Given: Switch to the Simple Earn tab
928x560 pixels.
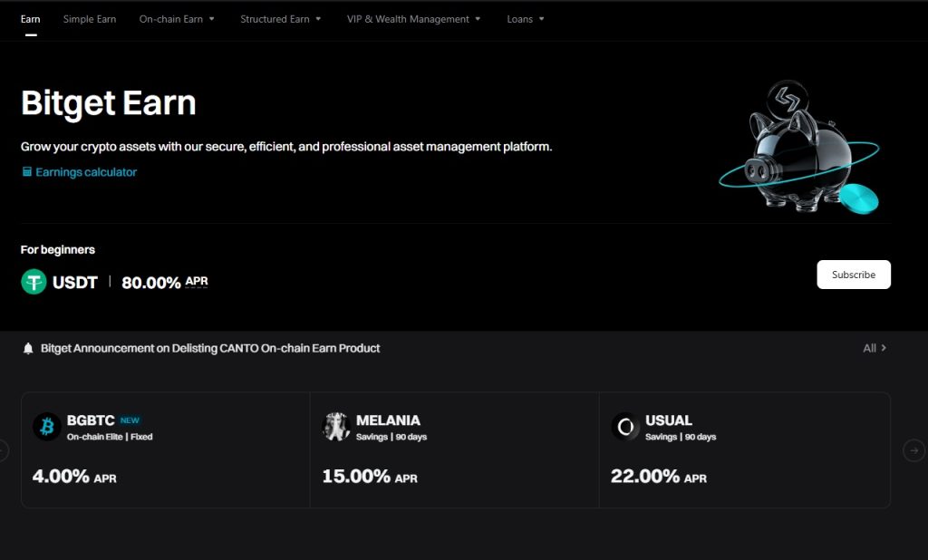Looking at the screenshot, I should tap(89, 18).
